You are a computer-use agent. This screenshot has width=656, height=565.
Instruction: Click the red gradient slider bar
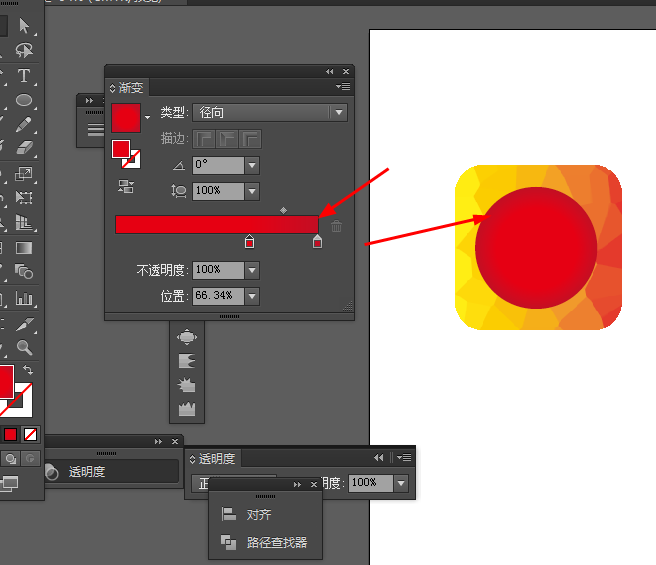tap(217, 224)
